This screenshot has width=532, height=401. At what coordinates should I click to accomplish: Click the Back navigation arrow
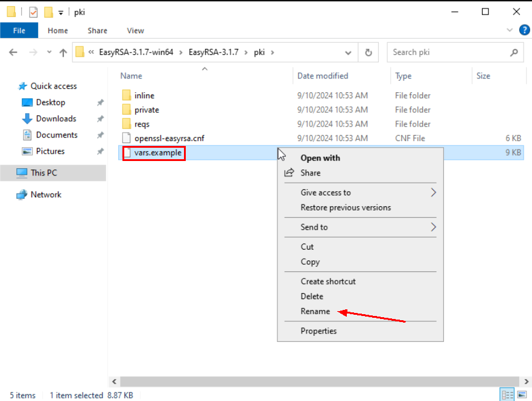pyautogui.click(x=13, y=52)
